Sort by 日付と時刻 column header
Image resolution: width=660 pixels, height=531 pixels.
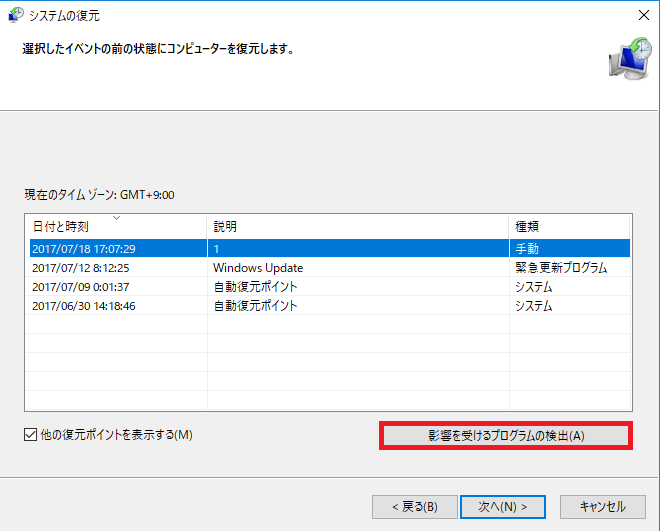pyautogui.click(x=116, y=227)
